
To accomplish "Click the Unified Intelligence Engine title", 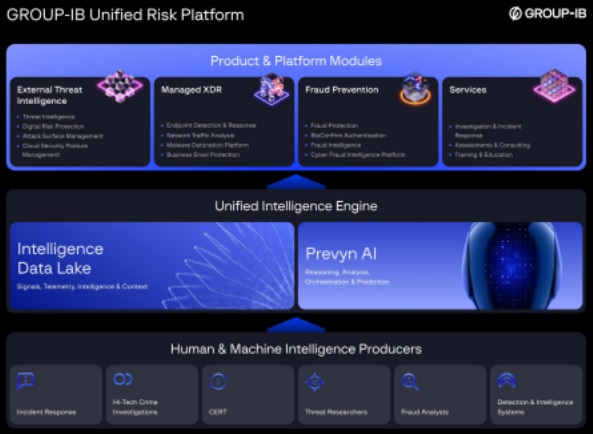I will (296, 206).
